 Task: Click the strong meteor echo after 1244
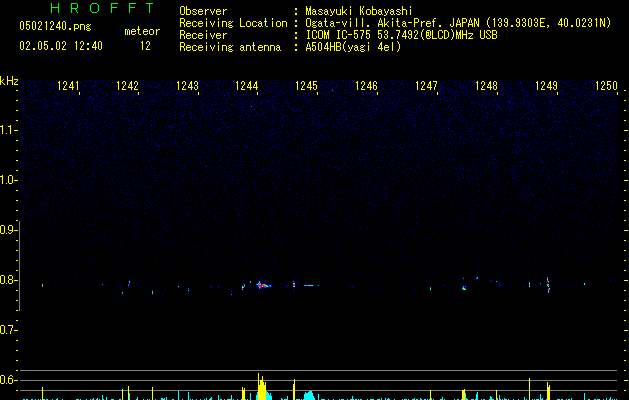(x=263, y=285)
